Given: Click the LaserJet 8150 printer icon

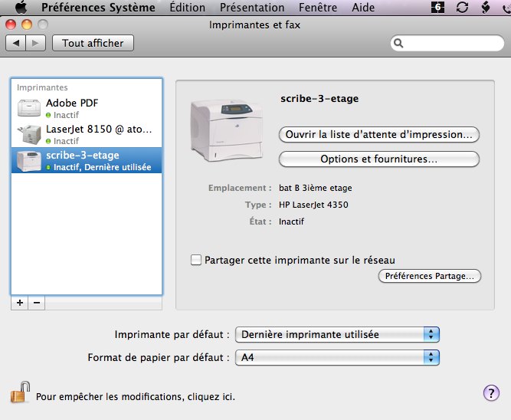Looking at the screenshot, I should point(29,134).
